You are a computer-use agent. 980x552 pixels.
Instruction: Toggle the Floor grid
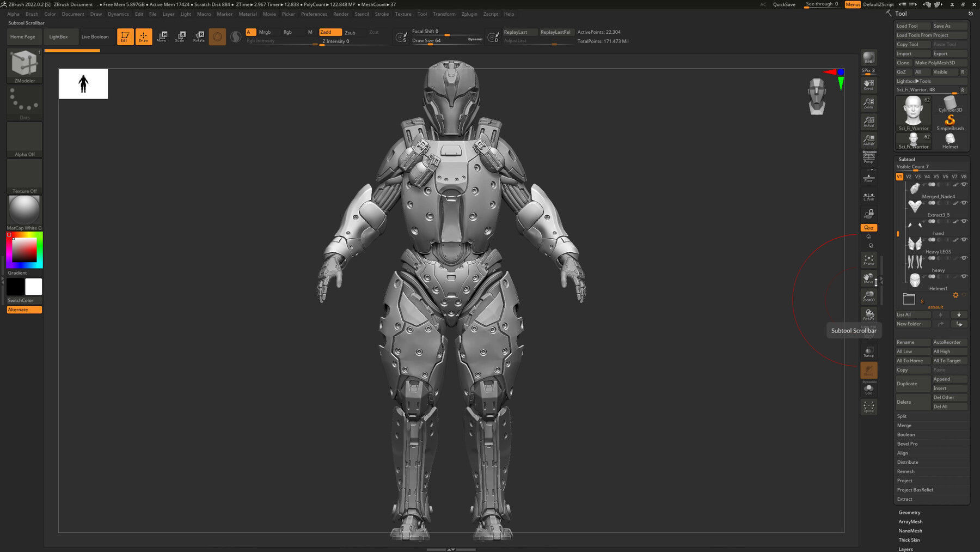click(869, 177)
